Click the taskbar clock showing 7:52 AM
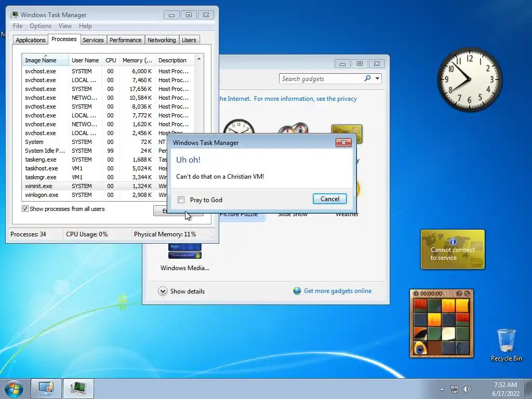Image resolution: width=532 pixels, height=399 pixels. tap(506, 389)
